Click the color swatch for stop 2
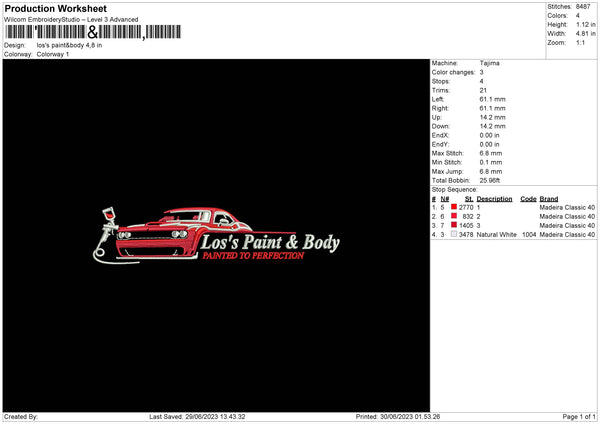600x424 pixels. (x=454, y=216)
